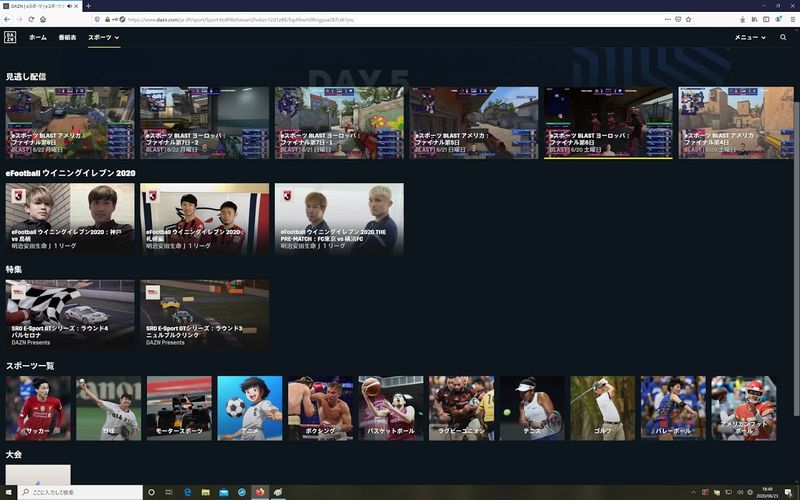
Task: Open the サッカー sport category tile
Action: click(38, 408)
